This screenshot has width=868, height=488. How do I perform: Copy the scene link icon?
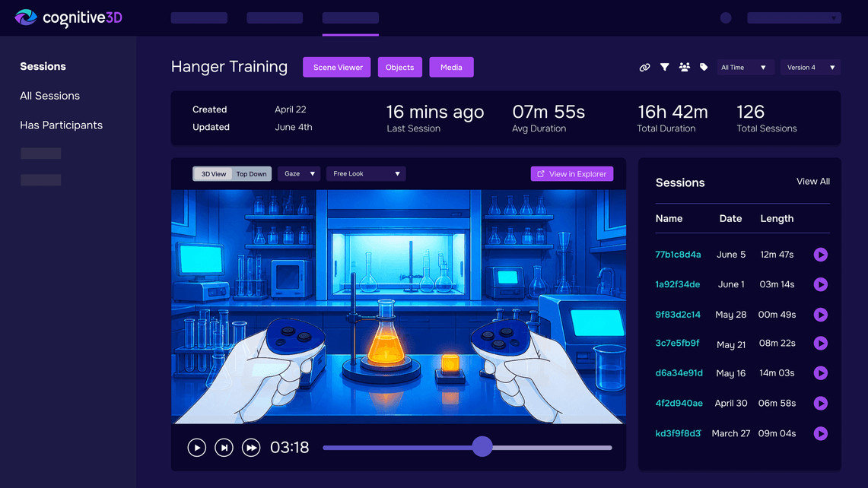(x=644, y=68)
